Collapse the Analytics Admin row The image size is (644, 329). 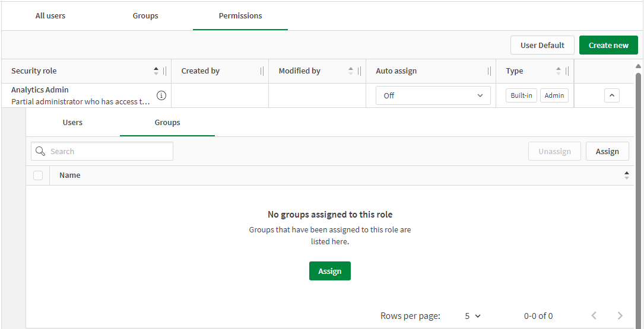tap(611, 95)
